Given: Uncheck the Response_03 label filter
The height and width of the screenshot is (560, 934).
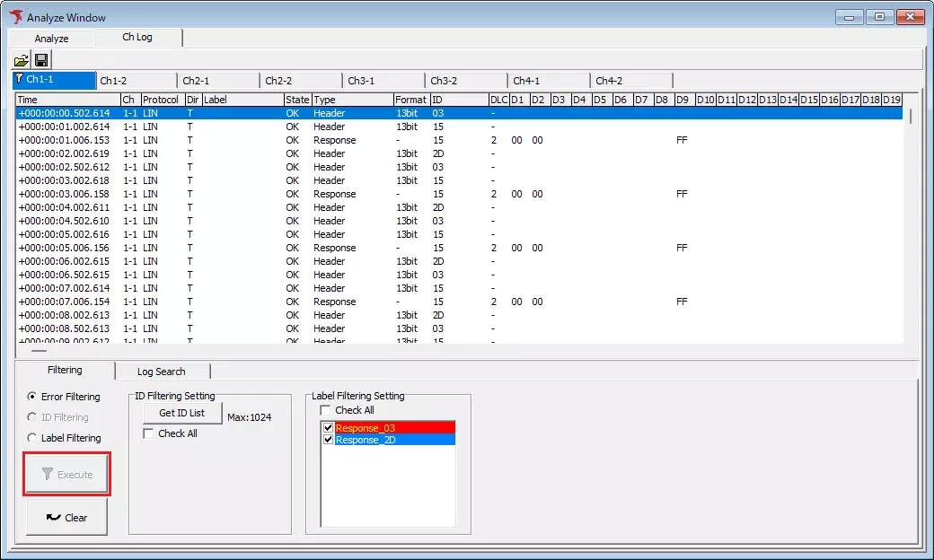Looking at the screenshot, I should click(328, 427).
